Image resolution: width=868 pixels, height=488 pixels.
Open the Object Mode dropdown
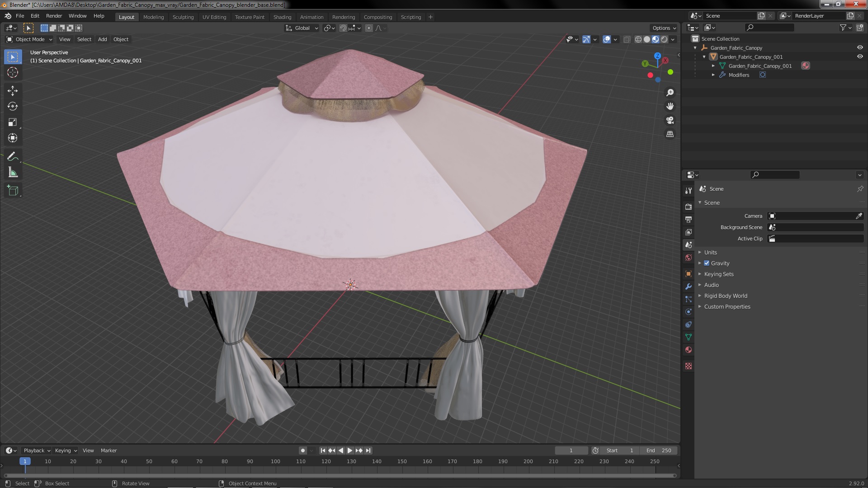(29, 39)
